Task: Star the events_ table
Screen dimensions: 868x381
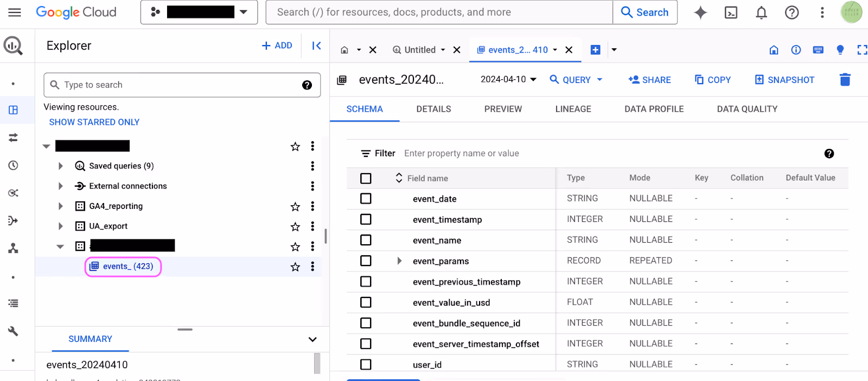Action: tap(295, 266)
